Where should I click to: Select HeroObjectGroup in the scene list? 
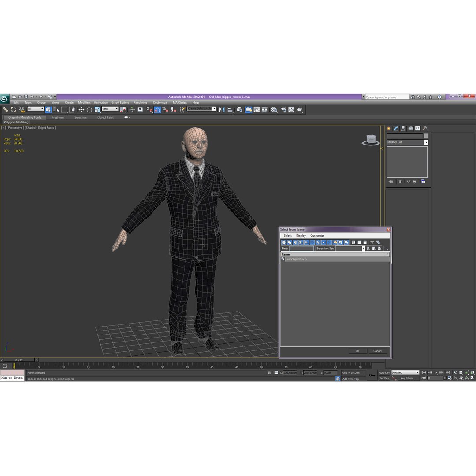tap(335, 259)
